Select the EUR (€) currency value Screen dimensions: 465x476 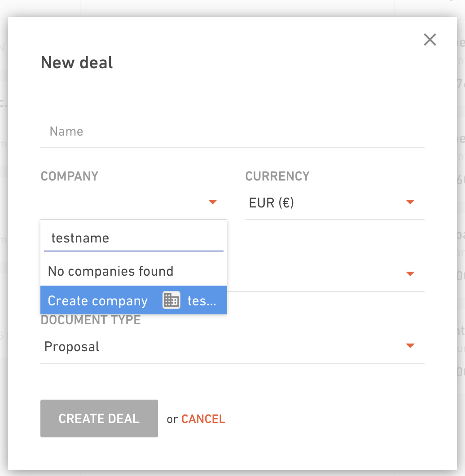coord(272,203)
